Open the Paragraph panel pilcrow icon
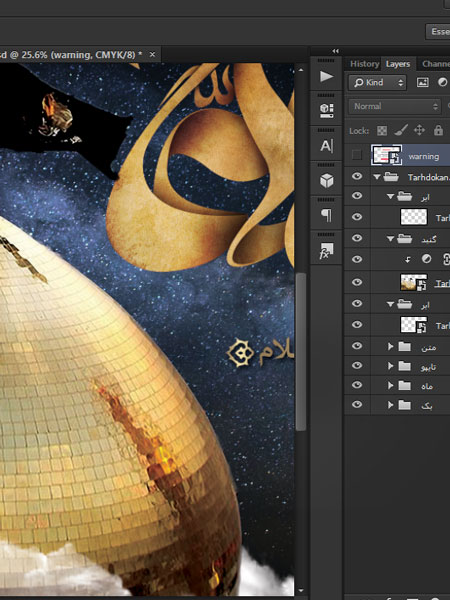This screenshot has height=600, width=450. pyautogui.click(x=326, y=215)
